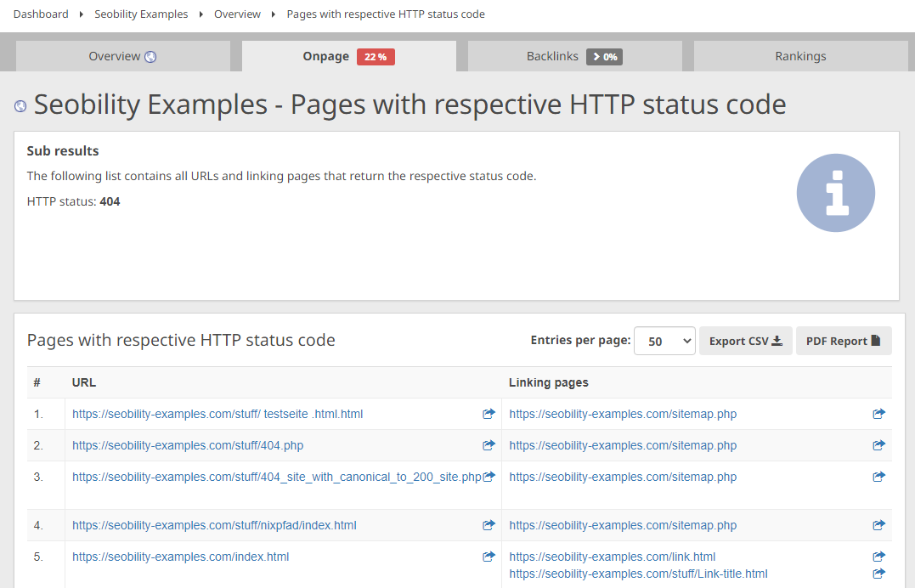Open linking page icon next to Link-title.html

(x=878, y=574)
